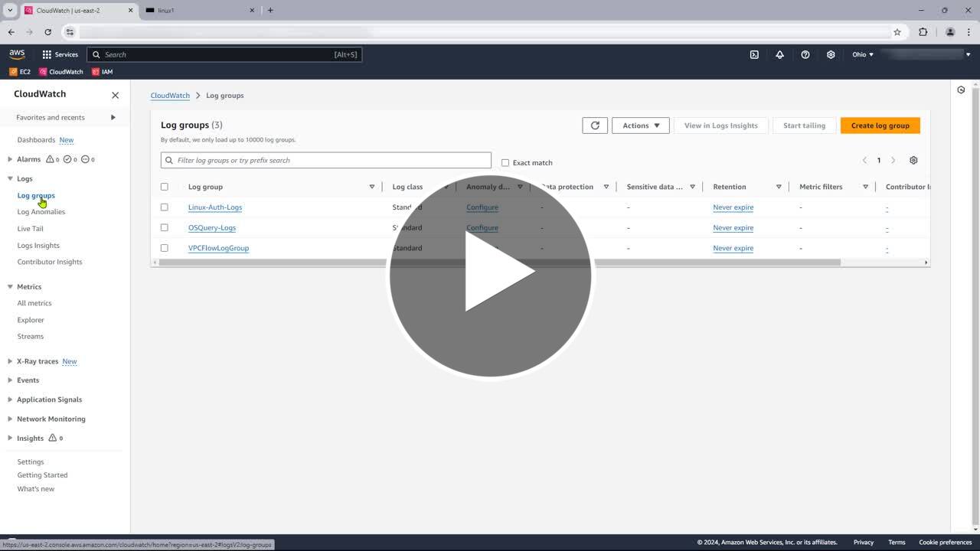Open the Ohio region selector
The image size is (980, 551).
[862, 54]
